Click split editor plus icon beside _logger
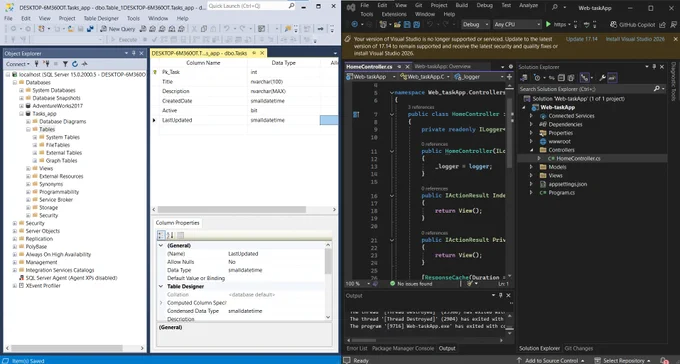 [509, 76]
